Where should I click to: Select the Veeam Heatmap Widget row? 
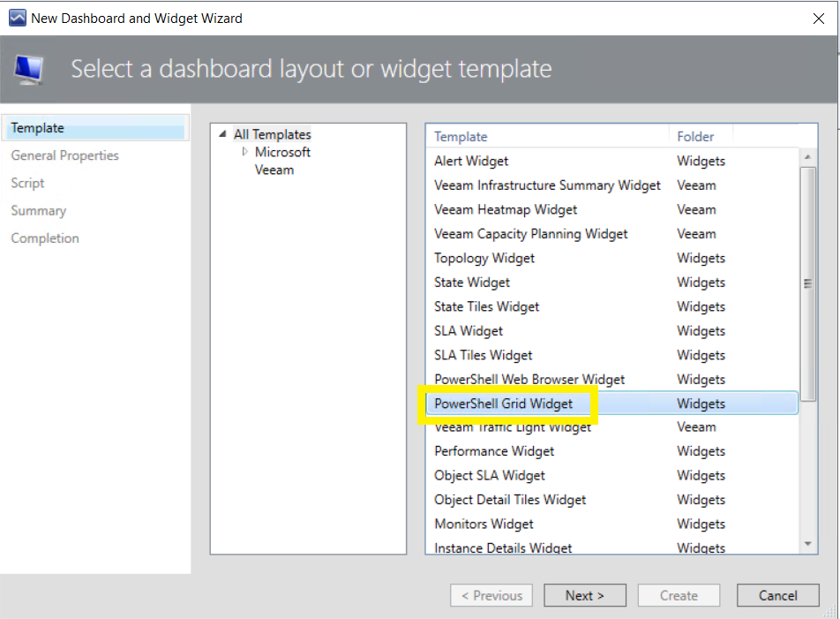(x=612, y=209)
